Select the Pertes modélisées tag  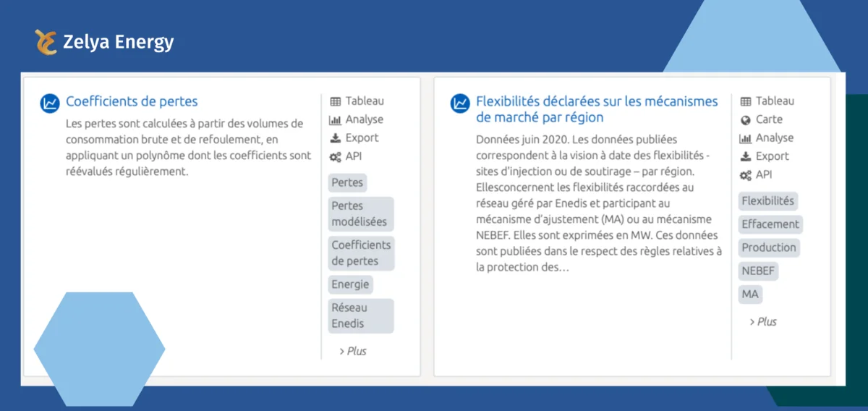(359, 213)
